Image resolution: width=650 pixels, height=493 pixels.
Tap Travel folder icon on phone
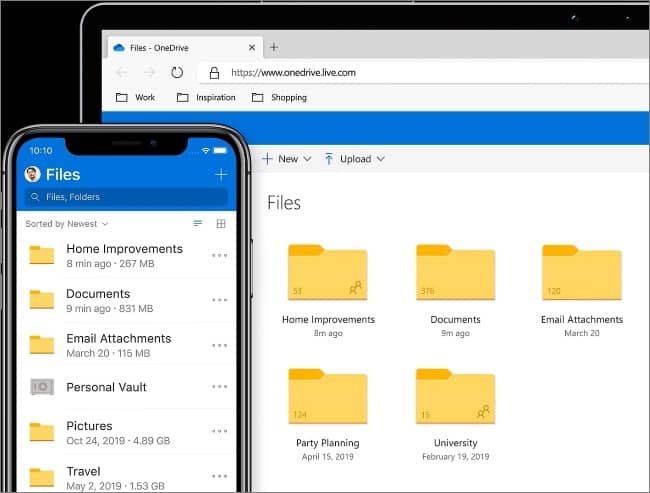[41, 477]
